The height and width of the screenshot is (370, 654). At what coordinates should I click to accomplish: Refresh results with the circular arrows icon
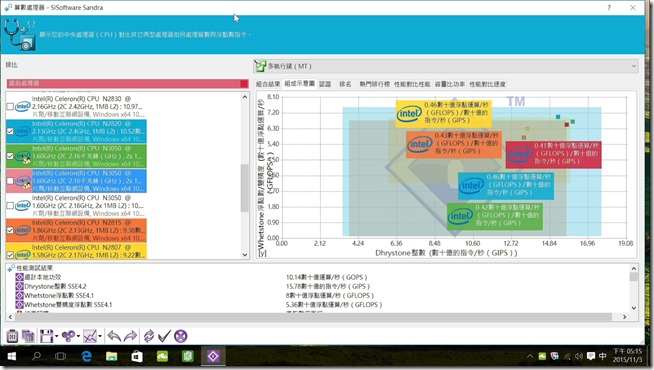click(148, 336)
